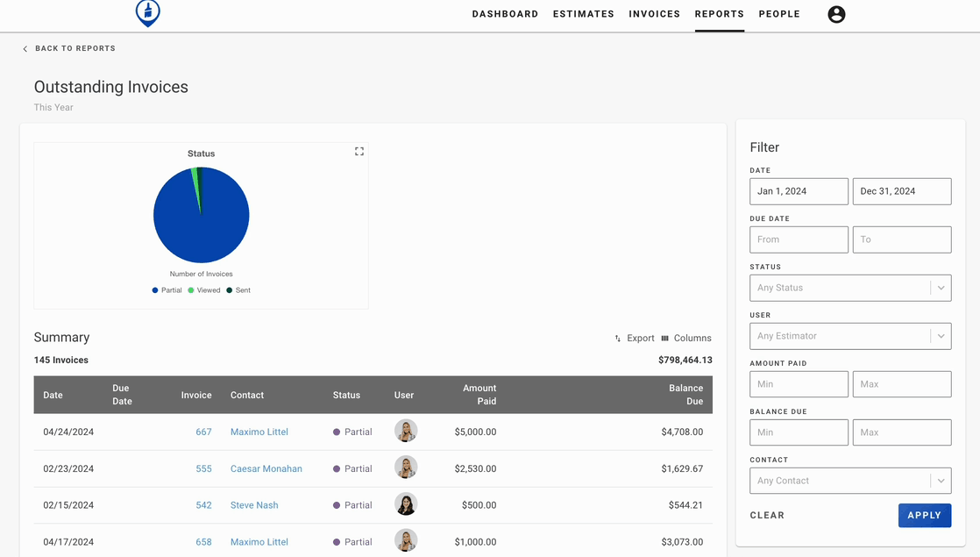Open invoice 667 link
The height and width of the screenshot is (557, 980).
(x=203, y=432)
